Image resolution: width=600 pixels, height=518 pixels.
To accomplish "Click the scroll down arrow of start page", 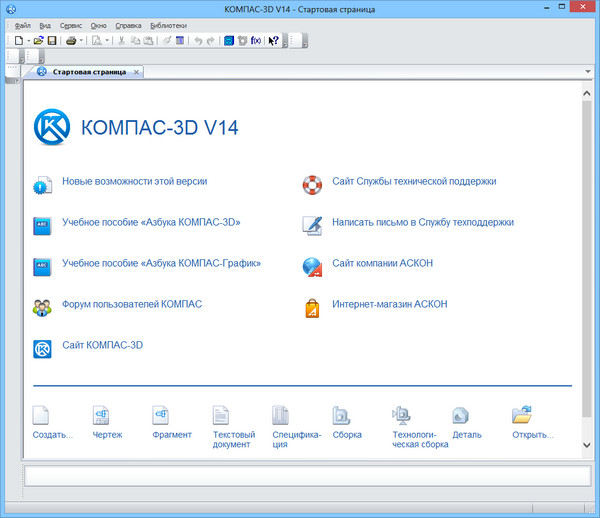I will [587, 445].
